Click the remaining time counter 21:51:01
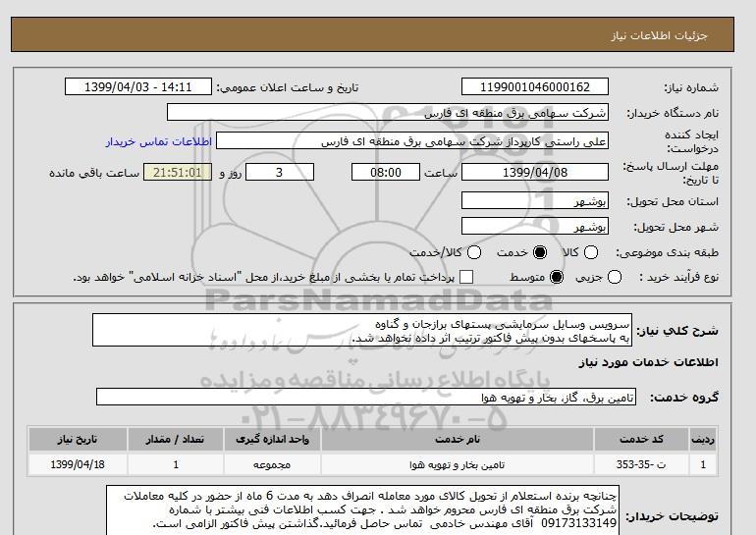The height and width of the screenshot is (535, 756). pyautogui.click(x=178, y=172)
